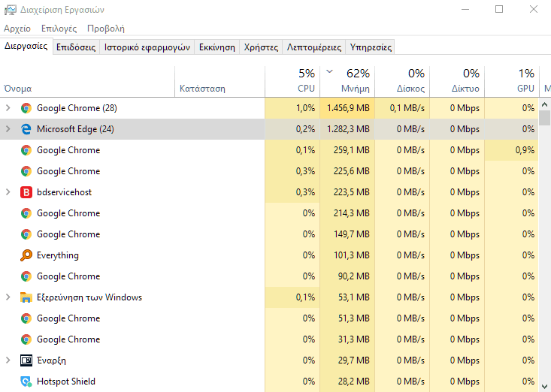551x392 pixels.
Task: Open the Αρχείο menu
Action: click(17, 29)
